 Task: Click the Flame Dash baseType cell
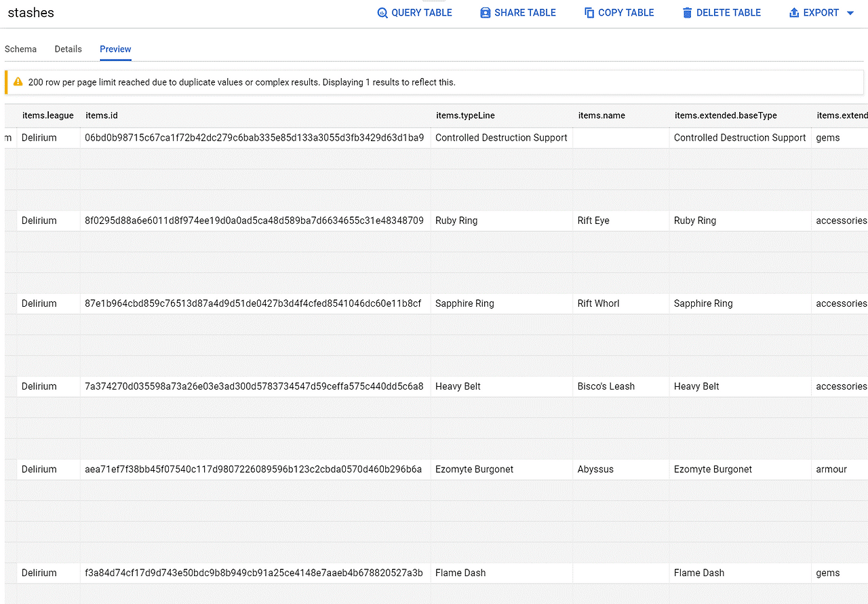741,573
